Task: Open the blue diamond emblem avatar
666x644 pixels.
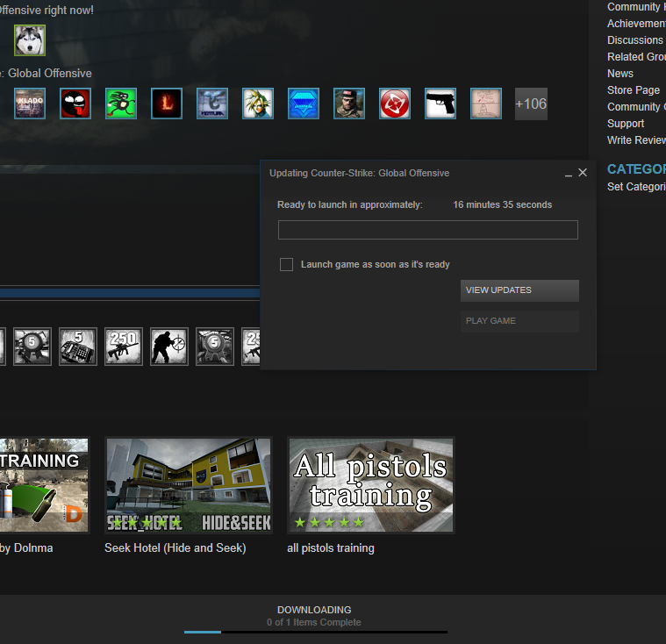Action: [x=304, y=104]
